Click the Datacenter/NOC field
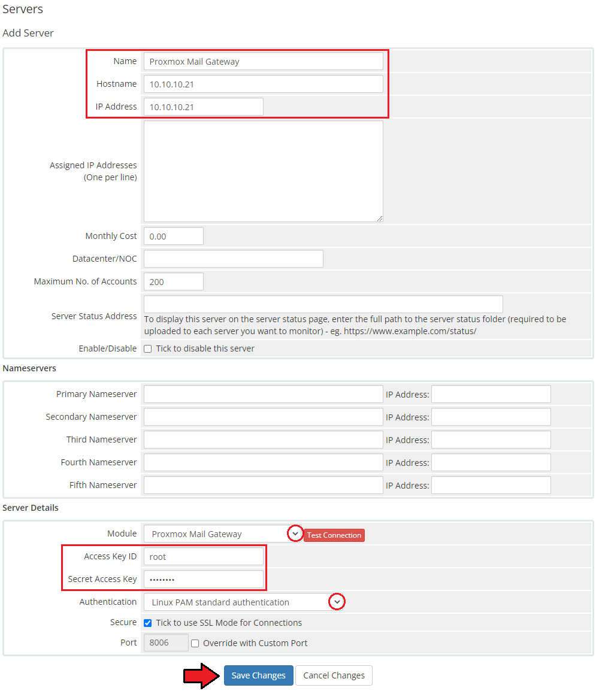Image resolution: width=596 pixels, height=700 pixels. click(233, 259)
